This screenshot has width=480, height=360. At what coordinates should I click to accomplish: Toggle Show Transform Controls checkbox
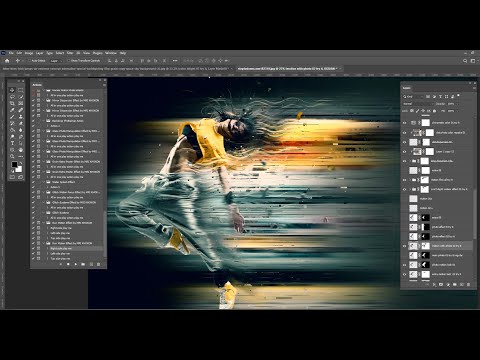pos(69,61)
